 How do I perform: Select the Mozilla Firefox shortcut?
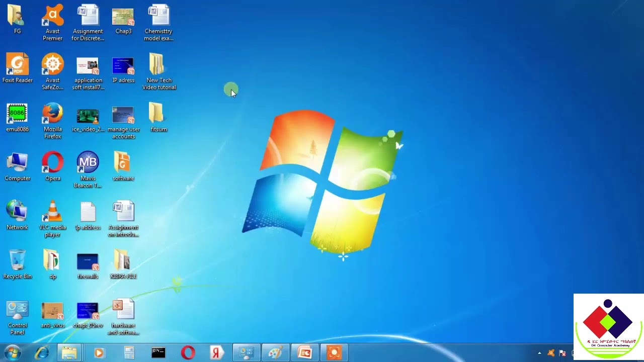click(x=53, y=121)
